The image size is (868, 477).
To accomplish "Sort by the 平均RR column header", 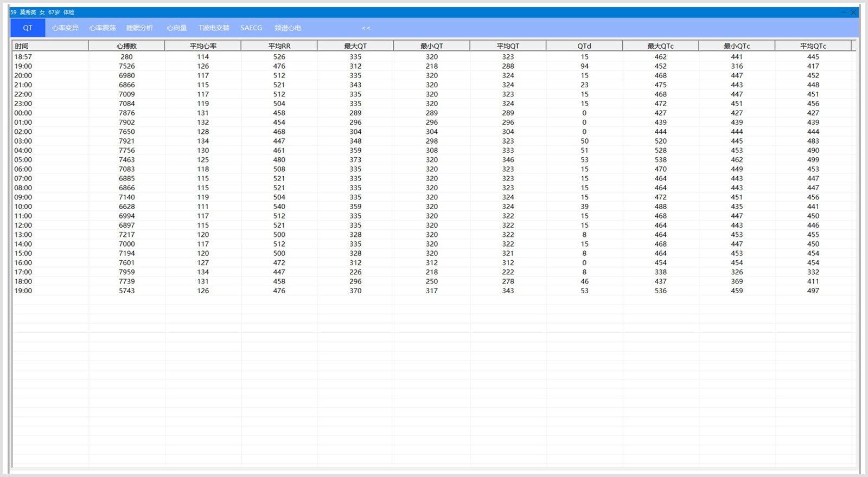I will 279,46.
